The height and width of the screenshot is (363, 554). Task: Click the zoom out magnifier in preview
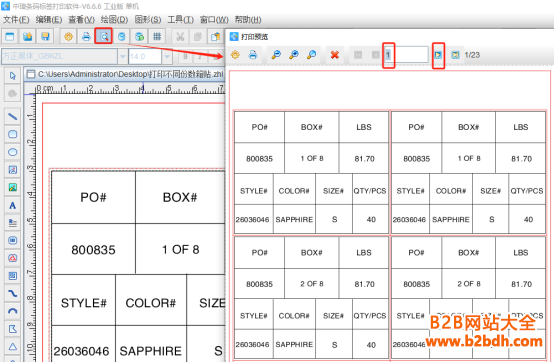click(x=276, y=55)
